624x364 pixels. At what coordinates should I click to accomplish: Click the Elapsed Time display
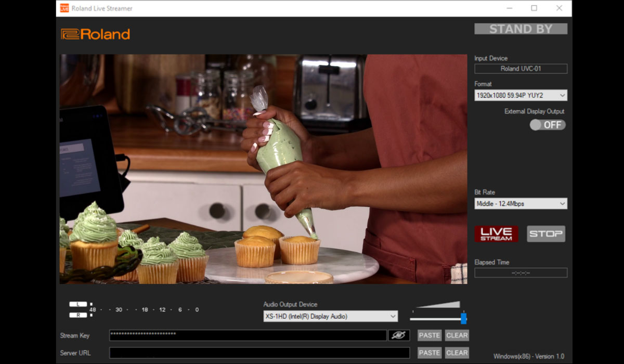point(521,272)
